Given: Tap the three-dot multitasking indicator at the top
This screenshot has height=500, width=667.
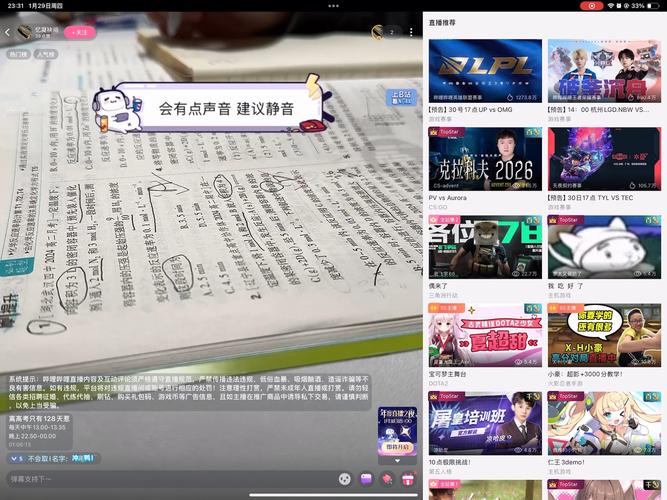Looking at the screenshot, I should pos(334,6).
